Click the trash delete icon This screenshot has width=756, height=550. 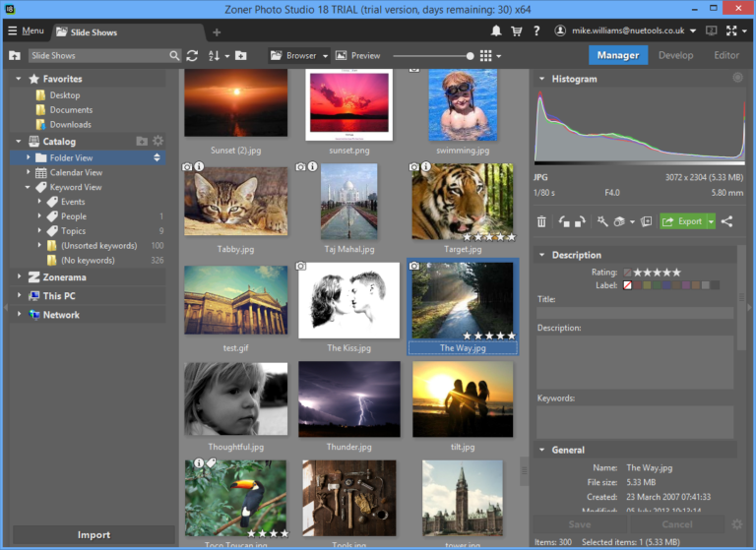click(541, 221)
